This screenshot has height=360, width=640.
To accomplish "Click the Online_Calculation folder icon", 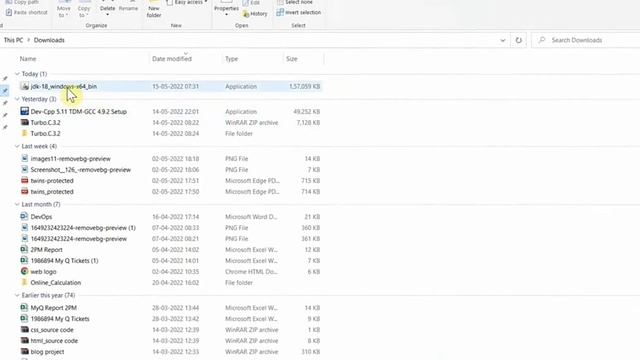I will (24, 282).
